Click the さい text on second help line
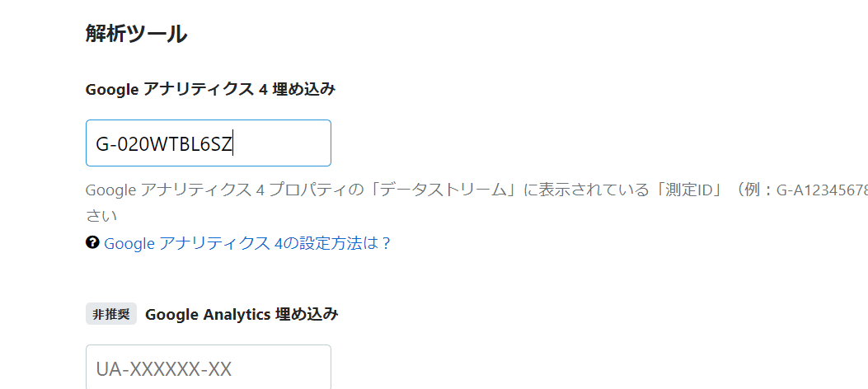The width and height of the screenshot is (868, 389). pyautogui.click(x=101, y=215)
